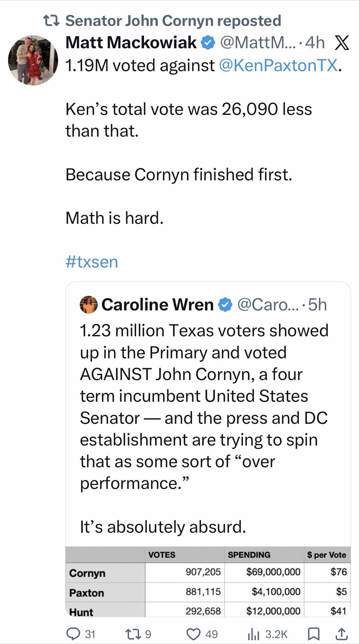Tap Caroline Wren's verified badge
359x644 pixels.
pos(225,305)
